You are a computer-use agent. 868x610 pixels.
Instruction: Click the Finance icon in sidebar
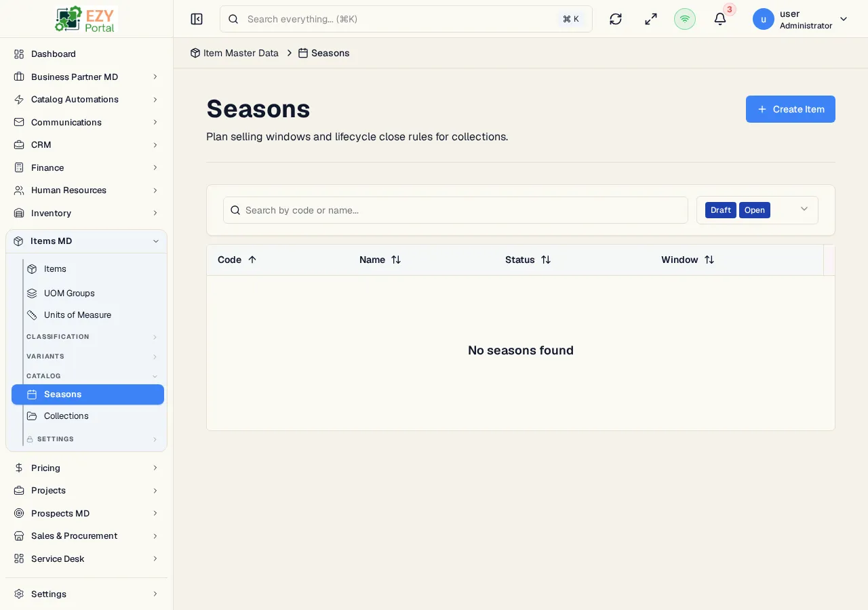coord(19,168)
